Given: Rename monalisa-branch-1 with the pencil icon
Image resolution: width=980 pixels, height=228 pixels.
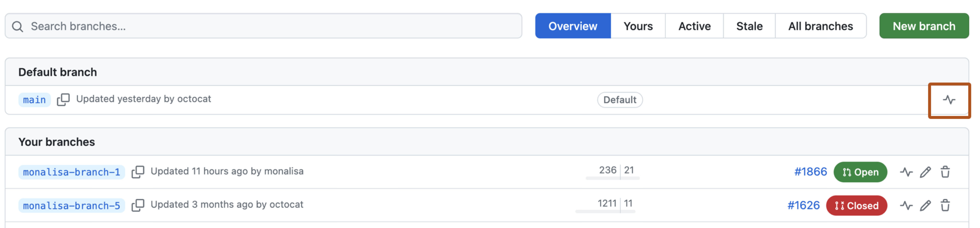Looking at the screenshot, I should (926, 172).
